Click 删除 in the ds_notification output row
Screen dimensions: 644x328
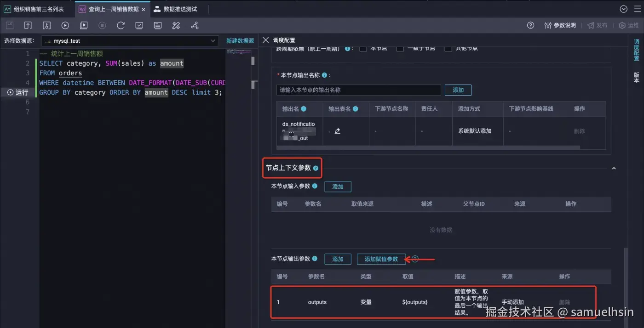(580, 131)
